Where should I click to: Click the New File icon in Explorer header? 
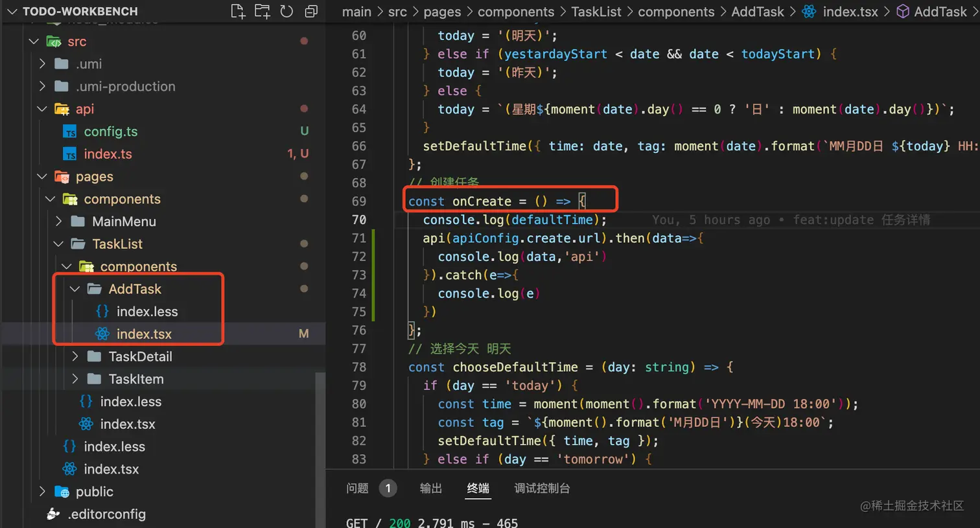[x=238, y=11]
